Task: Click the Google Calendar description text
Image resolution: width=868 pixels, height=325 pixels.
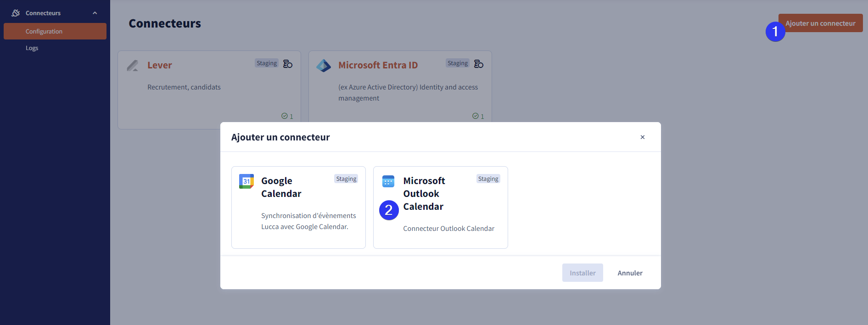Action: pyautogui.click(x=308, y=221)
